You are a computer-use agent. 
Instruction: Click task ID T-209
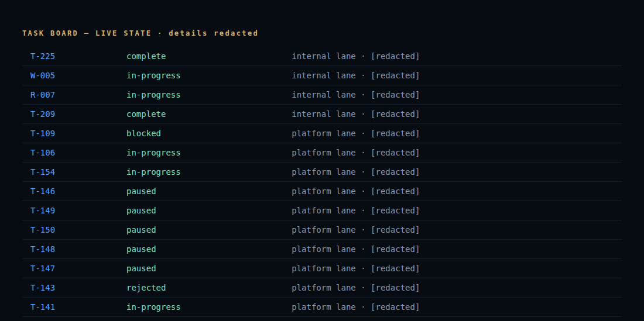pos(43,114)
